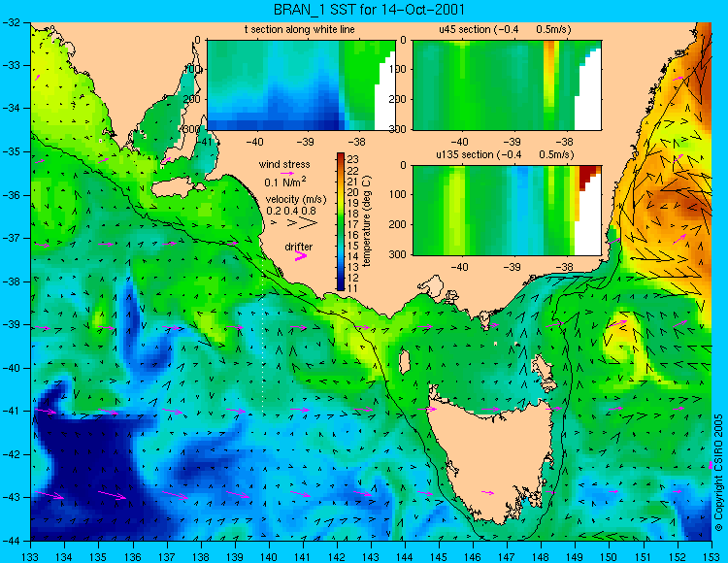Click the largest 0.8 velocity legend arrowhead
Screen dimensions: 728x563
[310, 223]
